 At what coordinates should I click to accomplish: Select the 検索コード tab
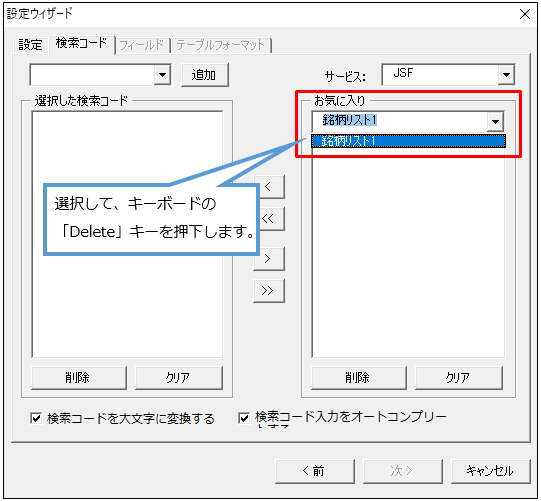point(81,43)
